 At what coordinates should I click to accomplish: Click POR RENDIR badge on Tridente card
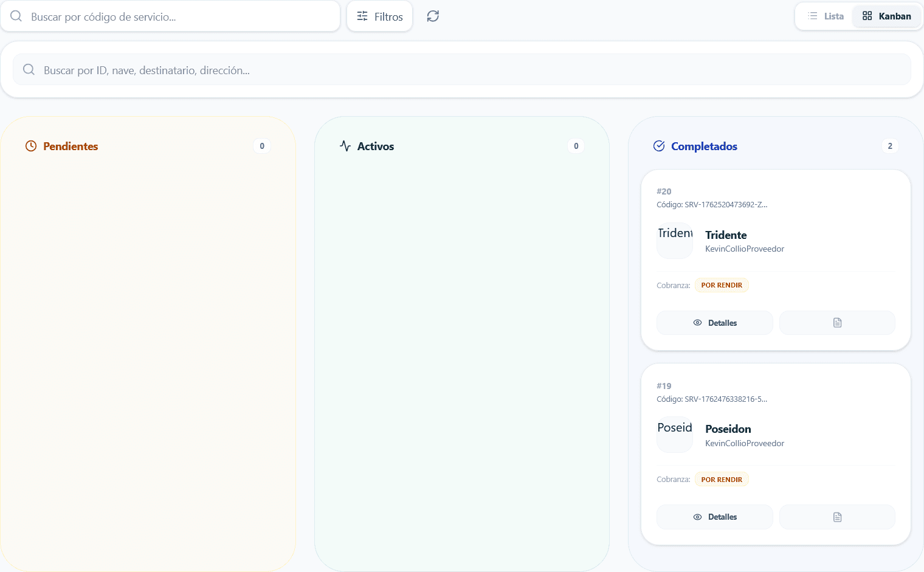click(x=722, y=285)
